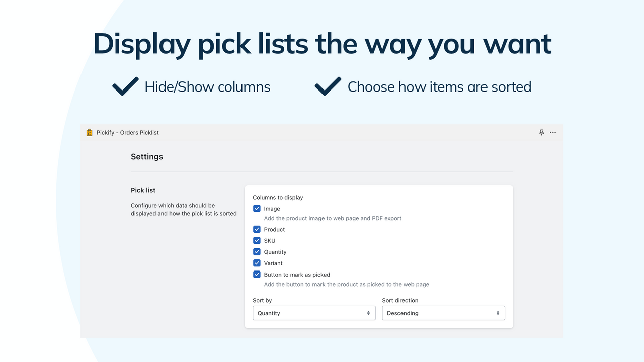644x362 pixels.
Task: Click the Pickify - Orders Picklist title
Action: 127,132
